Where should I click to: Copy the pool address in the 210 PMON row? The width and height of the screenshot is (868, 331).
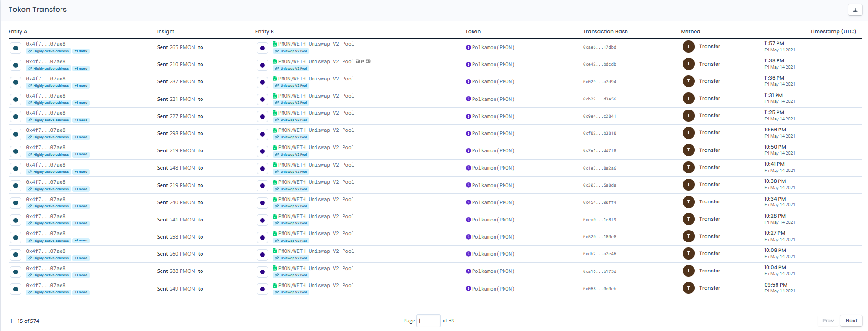[363, 61]
